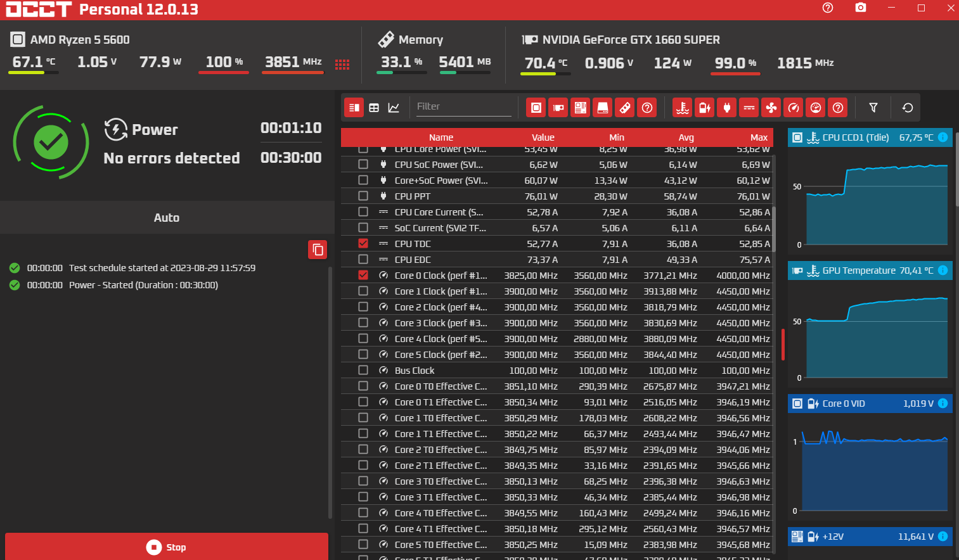Sort the table by Value column
The height and width of the screenshot is (560, 959).
[x=543, y=137]
